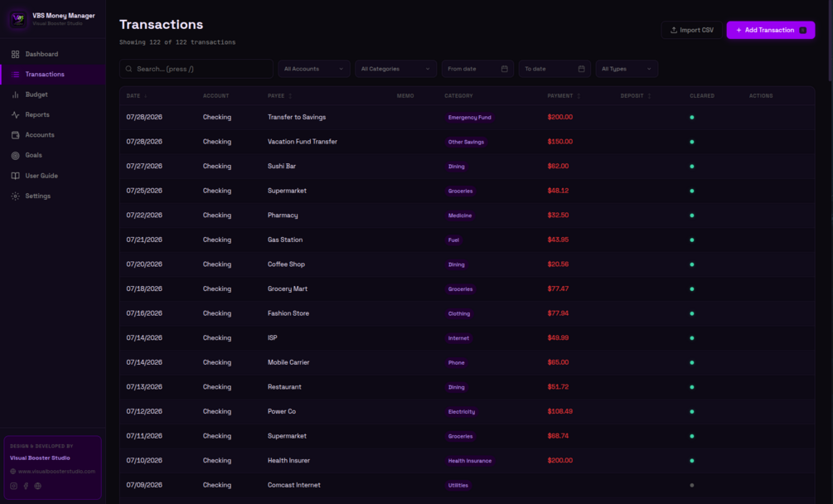This screenshot has height=504, width=833.
Task: Click the Goals target icon
Action: [16, 155]
